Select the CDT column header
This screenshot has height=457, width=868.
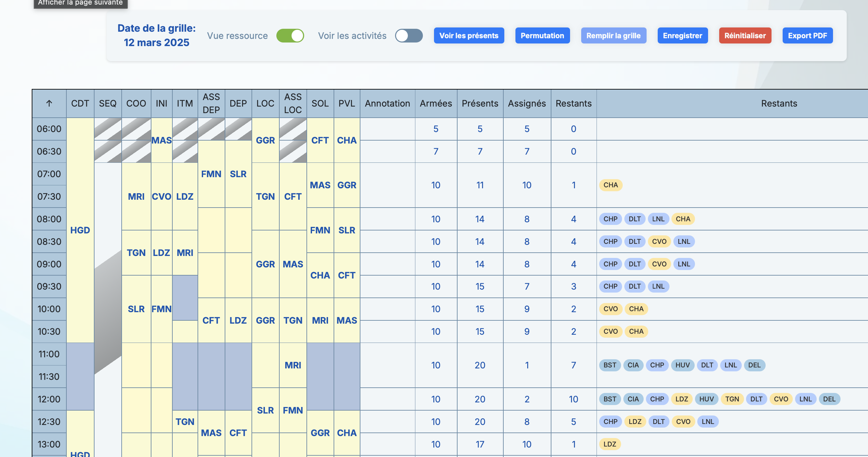[80, 103]
